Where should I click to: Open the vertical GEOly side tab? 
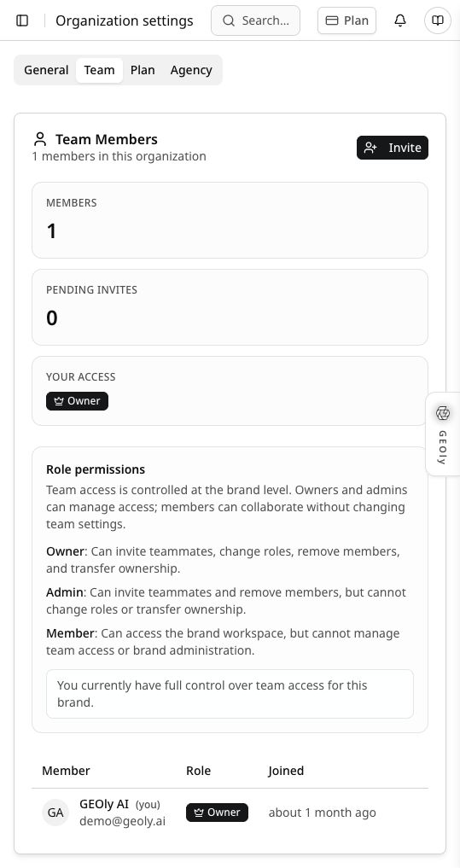pyautogui.click(x=443, y=434)
